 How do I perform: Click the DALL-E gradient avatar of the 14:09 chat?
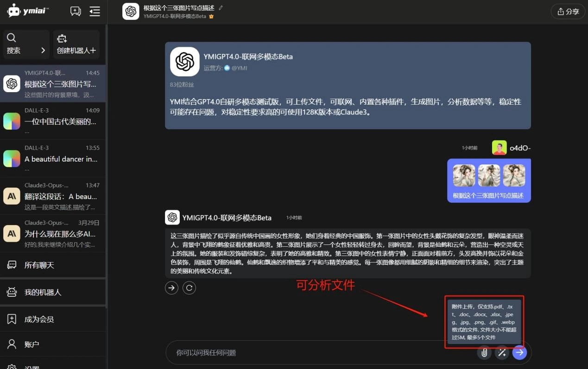pos(12,121)
